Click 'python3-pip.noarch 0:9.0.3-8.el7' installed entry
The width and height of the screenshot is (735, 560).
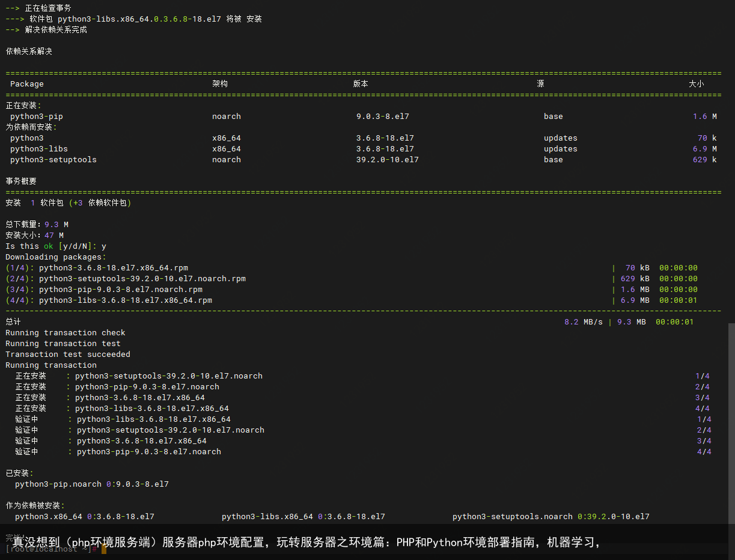point(92,484)
